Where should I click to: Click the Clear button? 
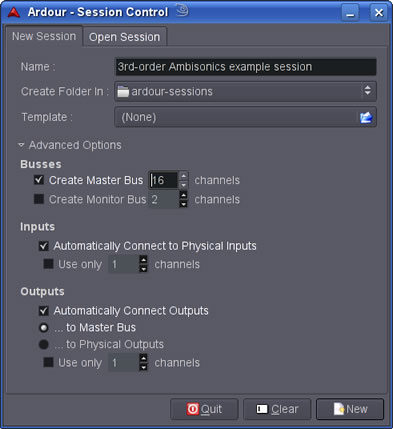pos(277,409)
